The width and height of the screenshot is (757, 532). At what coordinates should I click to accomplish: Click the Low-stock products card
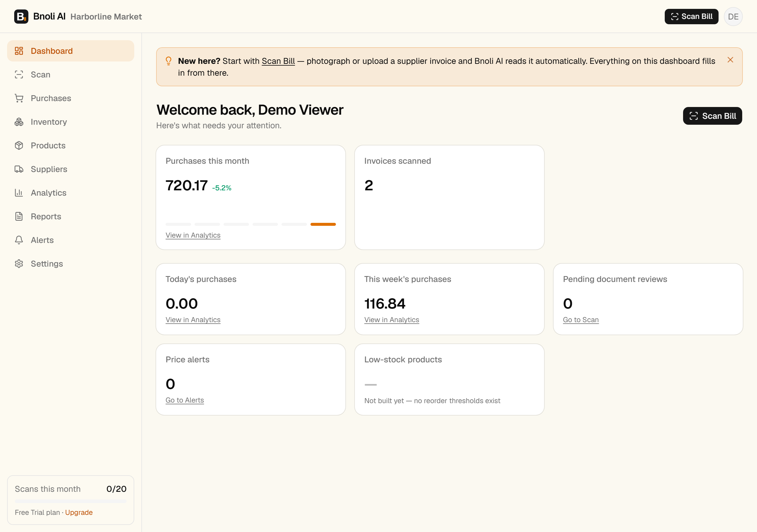(449, 379)
